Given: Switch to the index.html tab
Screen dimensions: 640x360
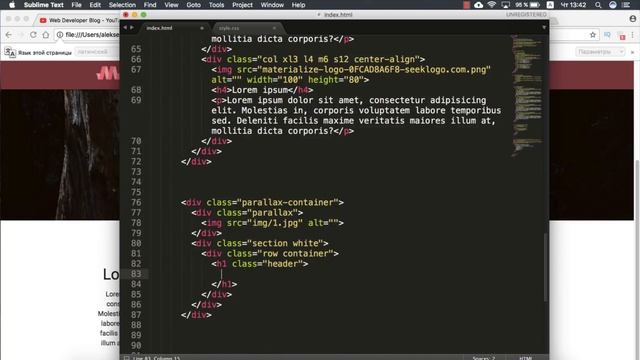Looking at the screenshot, I should click(176, 28).
